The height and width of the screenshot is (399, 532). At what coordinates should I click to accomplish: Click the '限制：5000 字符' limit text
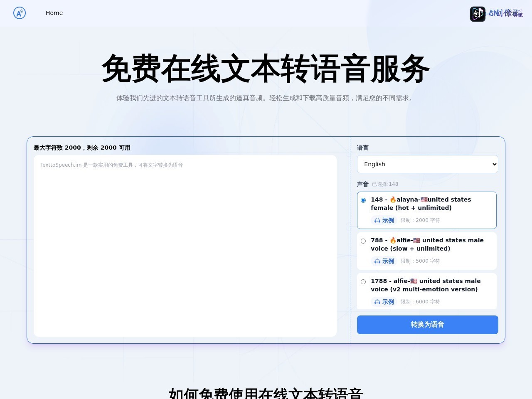tap(420, 261)
